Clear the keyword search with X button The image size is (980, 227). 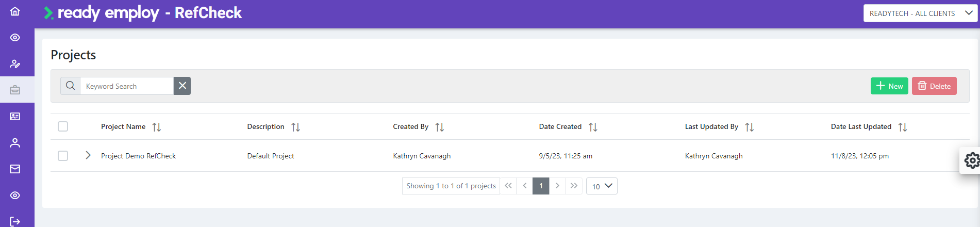coord(182,86)
